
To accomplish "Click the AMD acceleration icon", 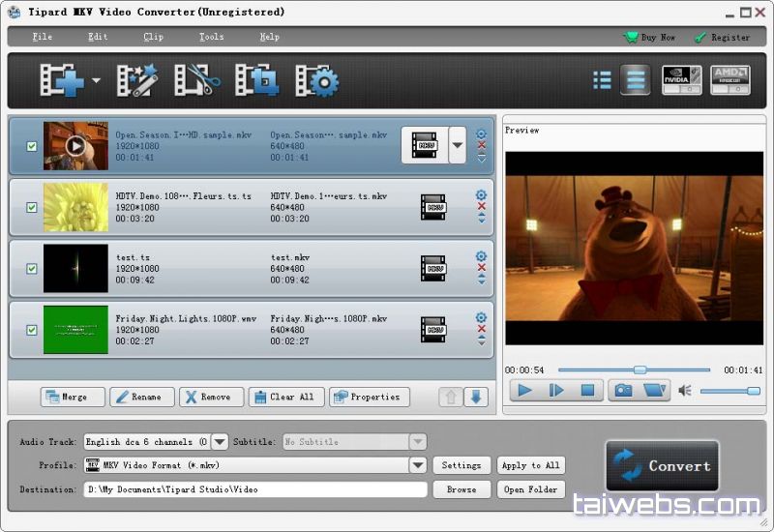I will coord(730,80).
